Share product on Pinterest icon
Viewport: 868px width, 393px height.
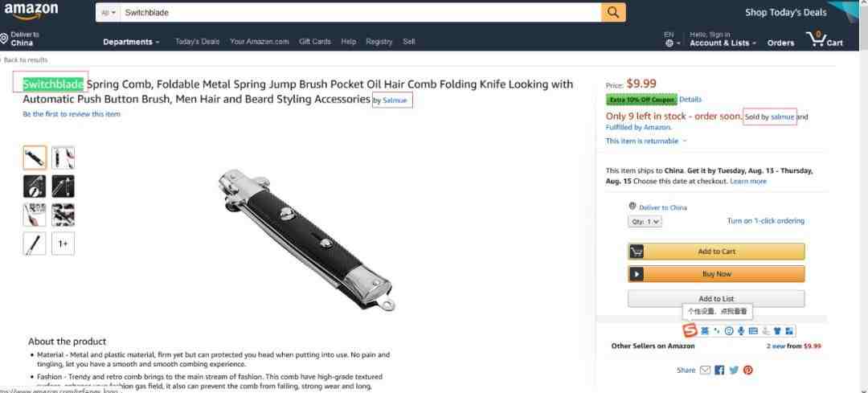coord(748,370)
